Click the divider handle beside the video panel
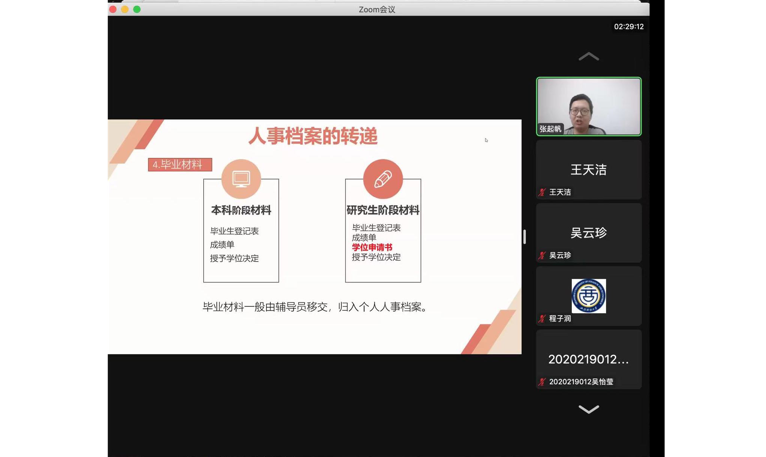This screenshot has height=457, width=766. click(x=524, y=237)
